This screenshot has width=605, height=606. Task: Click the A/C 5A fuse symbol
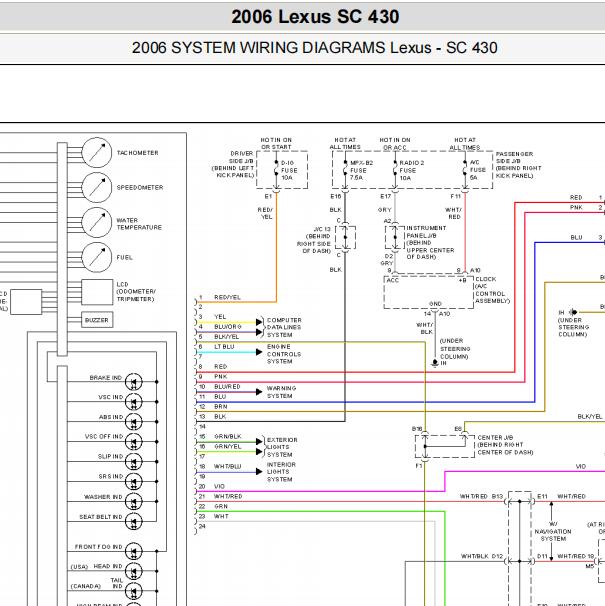pyautogui.click(x=465, y=170)
